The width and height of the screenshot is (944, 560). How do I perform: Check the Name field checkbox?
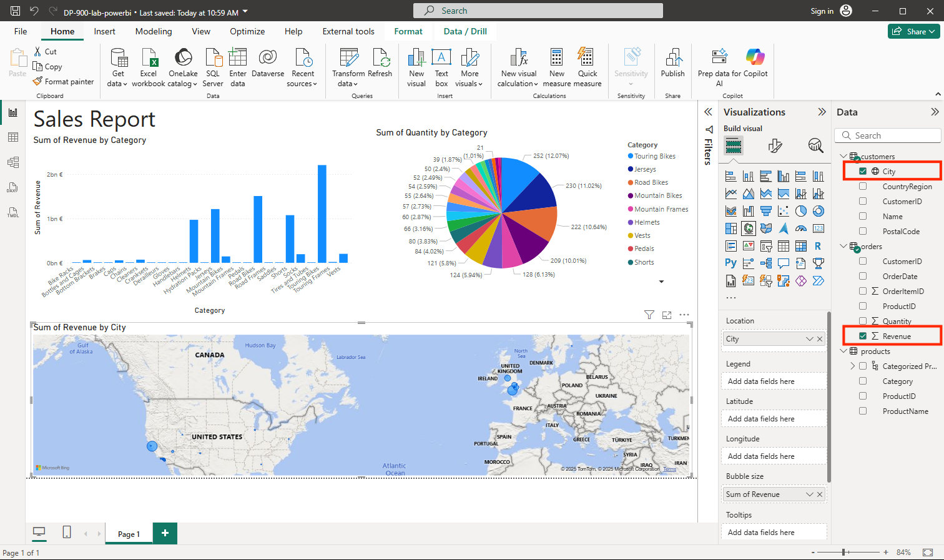click(863, 216)
